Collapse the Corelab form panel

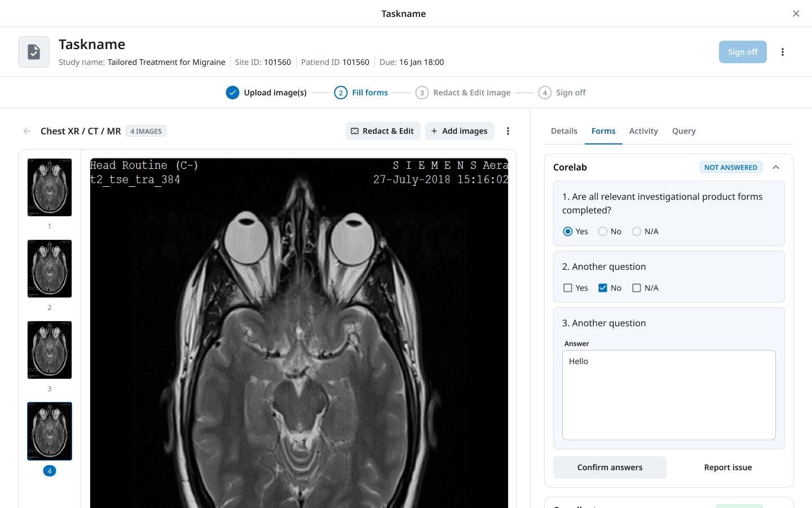pyautogui.click(x=776, y=167)
